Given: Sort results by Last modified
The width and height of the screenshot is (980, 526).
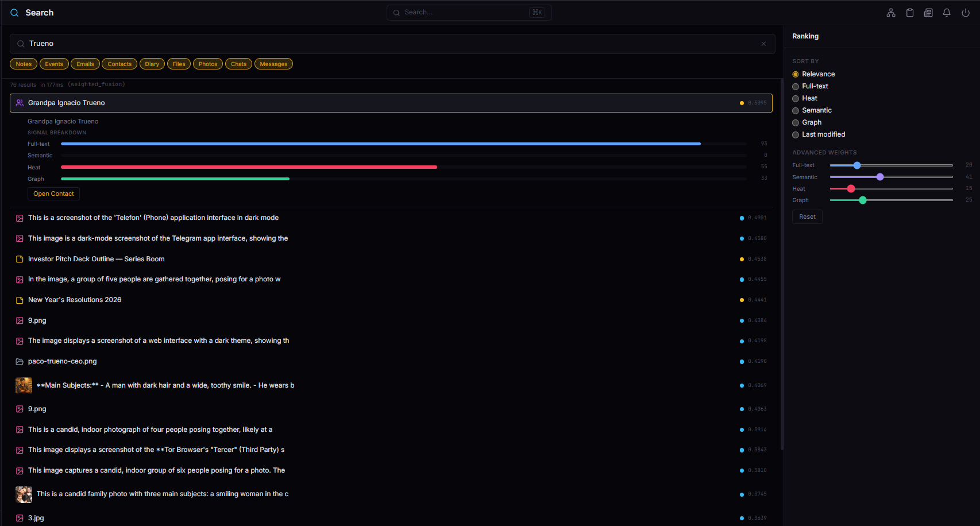Looking at the screenshot, I should click(796, 134).
